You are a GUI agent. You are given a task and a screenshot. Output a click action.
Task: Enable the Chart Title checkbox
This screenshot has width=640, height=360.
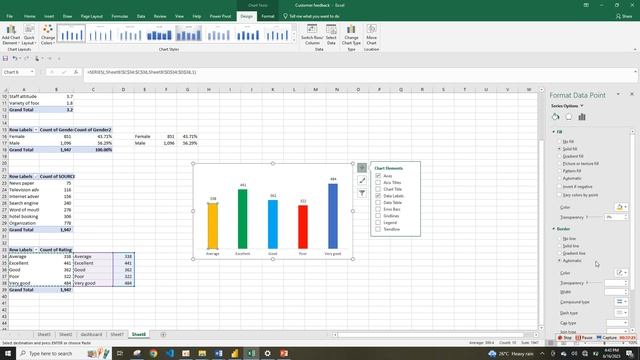[x=378, y=189]
